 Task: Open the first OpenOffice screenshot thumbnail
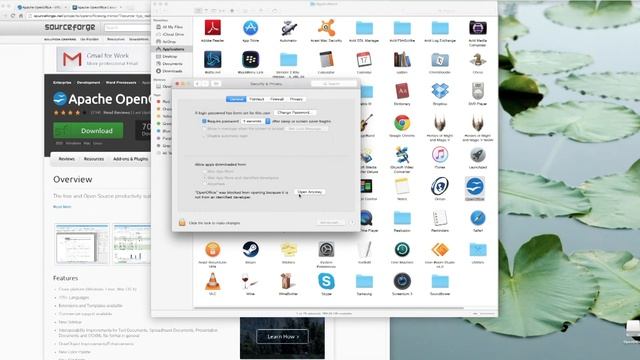pyautogui.click(x=82, y=244)
